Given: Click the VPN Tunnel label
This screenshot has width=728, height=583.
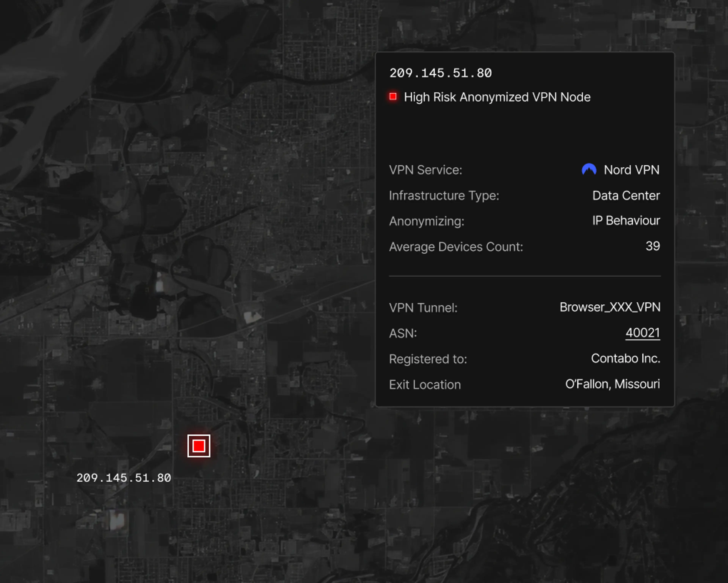Looking at the screenshot, I should pos(423,308).
